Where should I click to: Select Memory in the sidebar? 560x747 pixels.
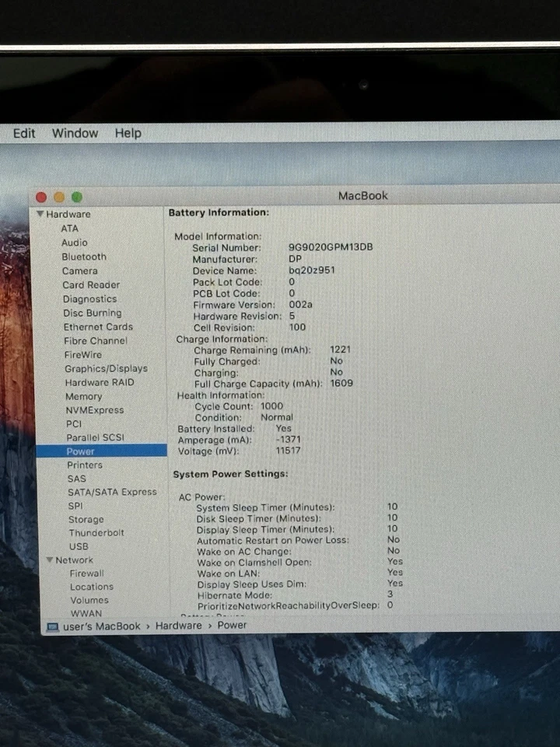(84, 396)
